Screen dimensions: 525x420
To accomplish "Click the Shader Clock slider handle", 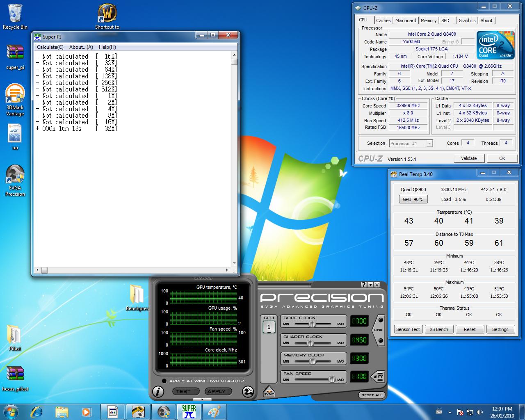I will coord(310,343).
